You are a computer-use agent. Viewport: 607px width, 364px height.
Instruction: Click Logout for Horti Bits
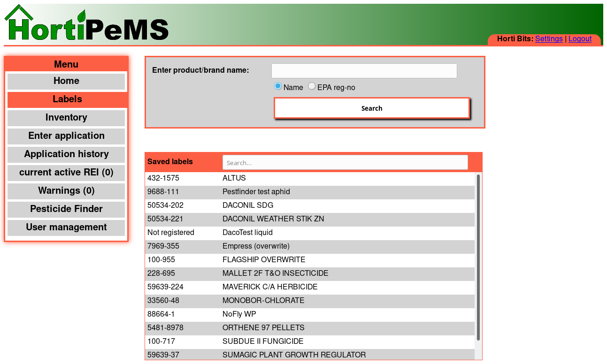coord(580,38)
